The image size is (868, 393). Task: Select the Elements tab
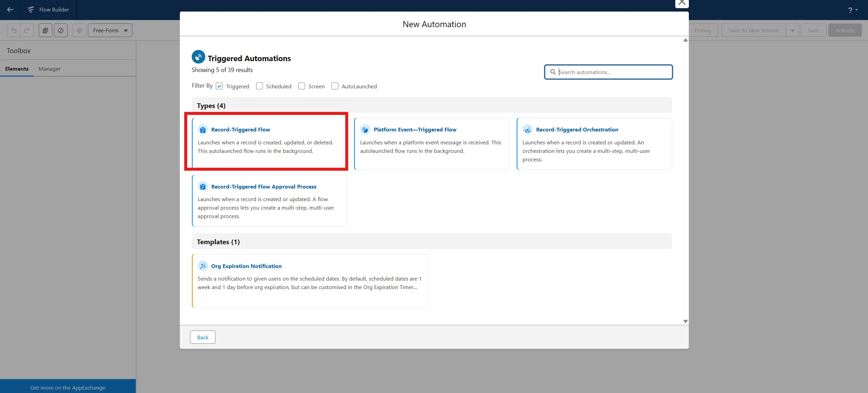[x=17, y=69]
